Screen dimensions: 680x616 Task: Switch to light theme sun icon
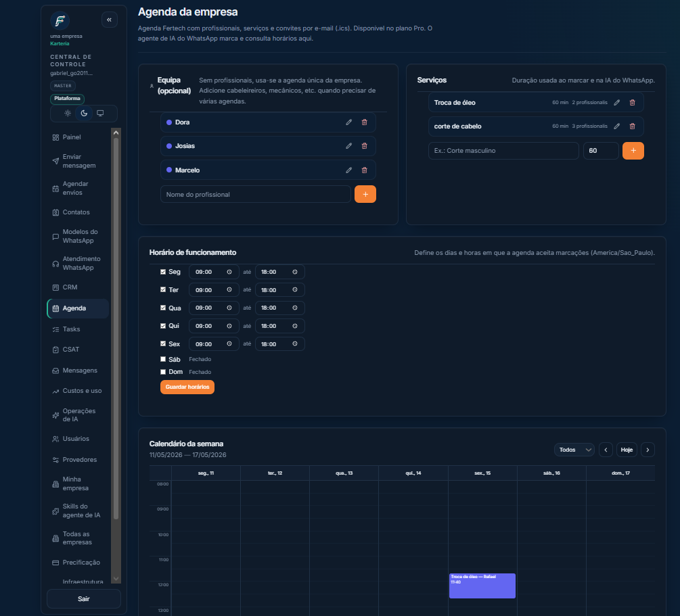[x=68, y=113]
